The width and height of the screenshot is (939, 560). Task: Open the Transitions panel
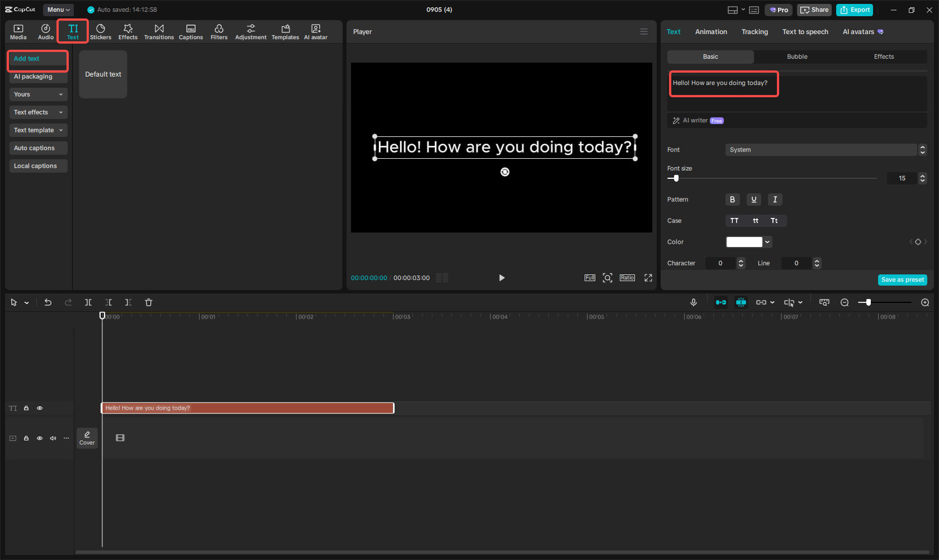tap(159, 31)
